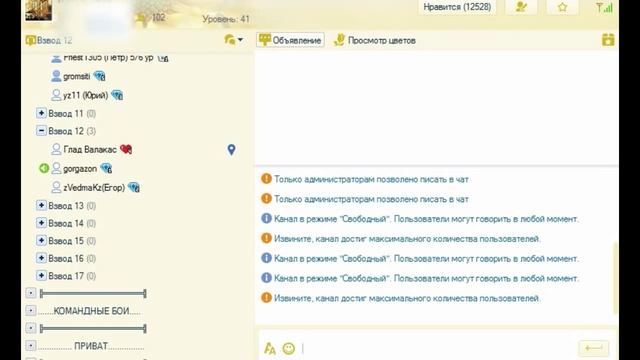
Task: Expand the Взвод 14 channel
Action: (x=41, y=222)
